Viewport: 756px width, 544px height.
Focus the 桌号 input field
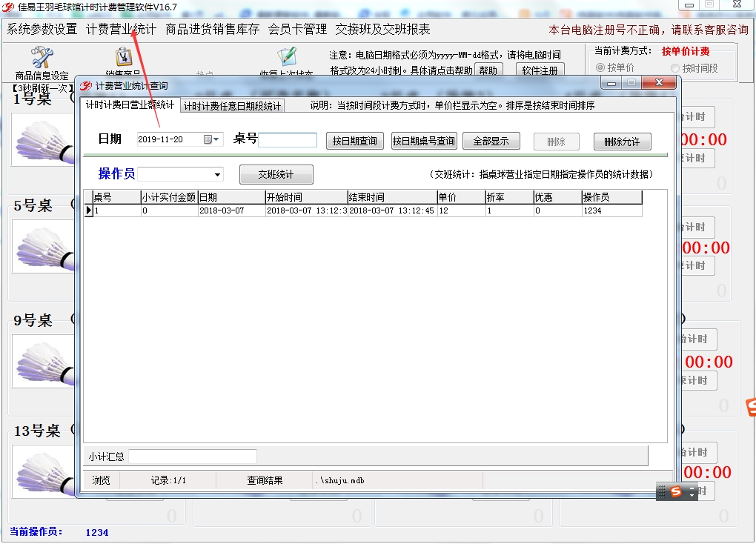[288, 140]
